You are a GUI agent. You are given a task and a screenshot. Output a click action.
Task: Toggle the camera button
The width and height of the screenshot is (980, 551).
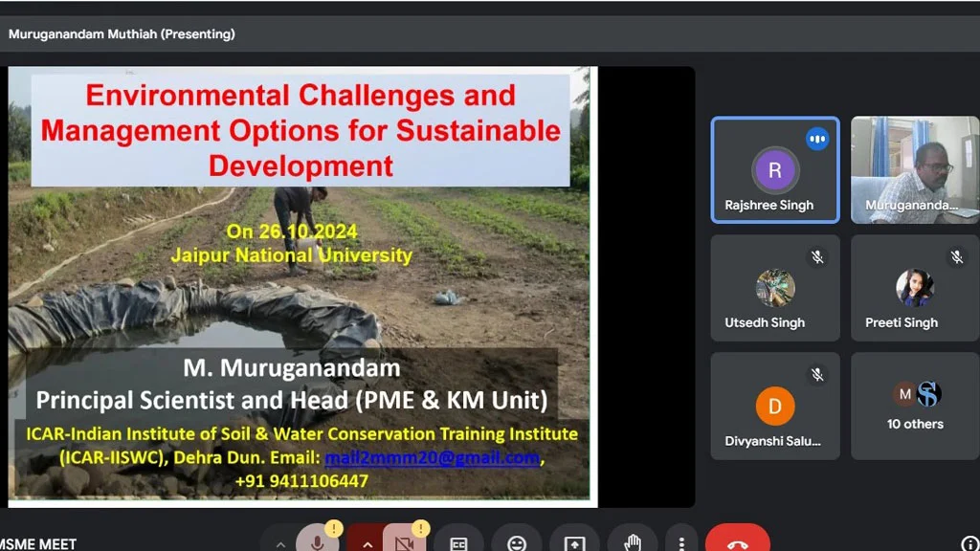tap(404, 541)
